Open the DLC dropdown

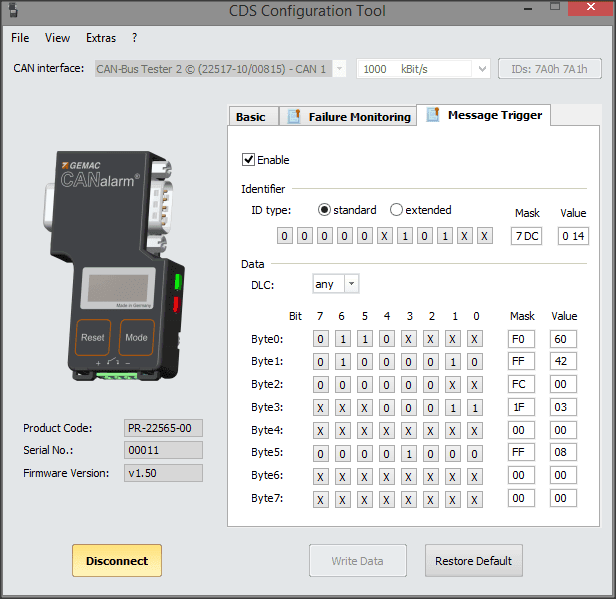350,284
